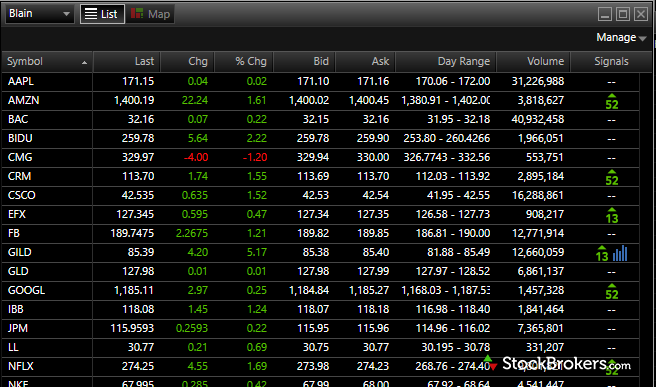Click GOOGL's 52-week high signal icon
Viewport: 656px width, 387px height.
click(x=612, y=292)
